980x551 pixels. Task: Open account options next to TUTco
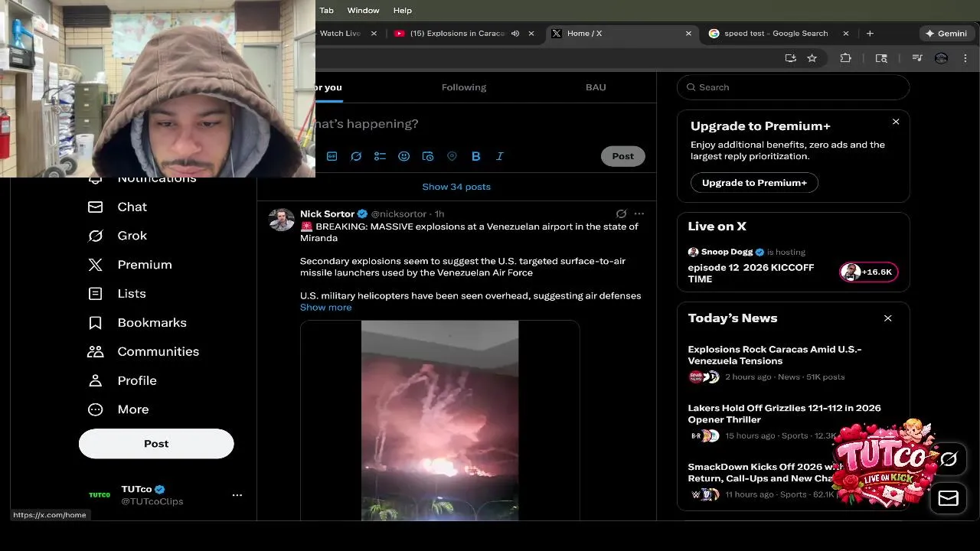tap(237, 495)
